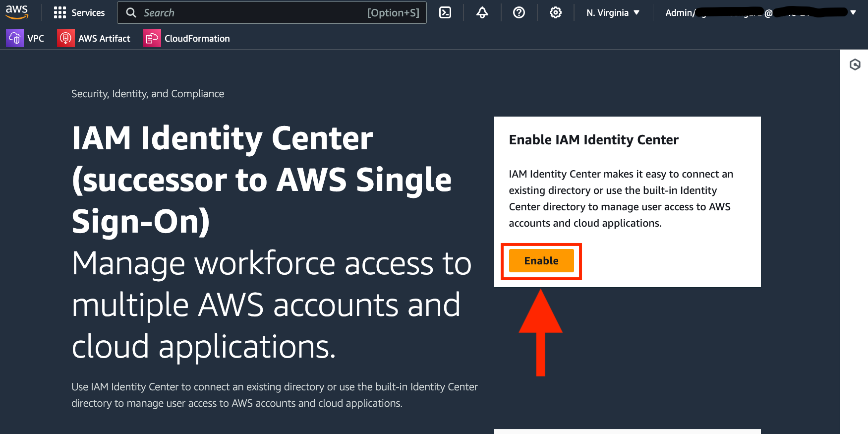Screen dimensions: 868x434
Task: Click the AWS Artifact service icon
Action: pos(66,38)
